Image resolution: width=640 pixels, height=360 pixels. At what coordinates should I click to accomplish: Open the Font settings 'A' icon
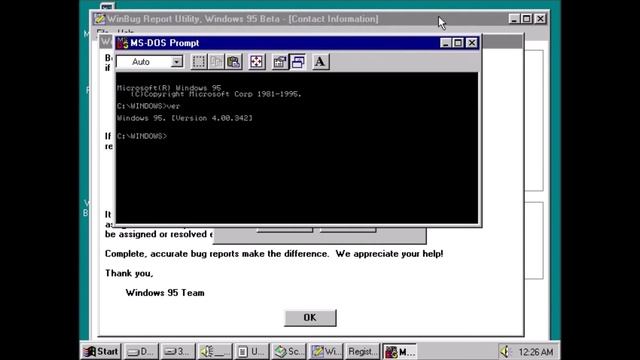coord(320,62)
